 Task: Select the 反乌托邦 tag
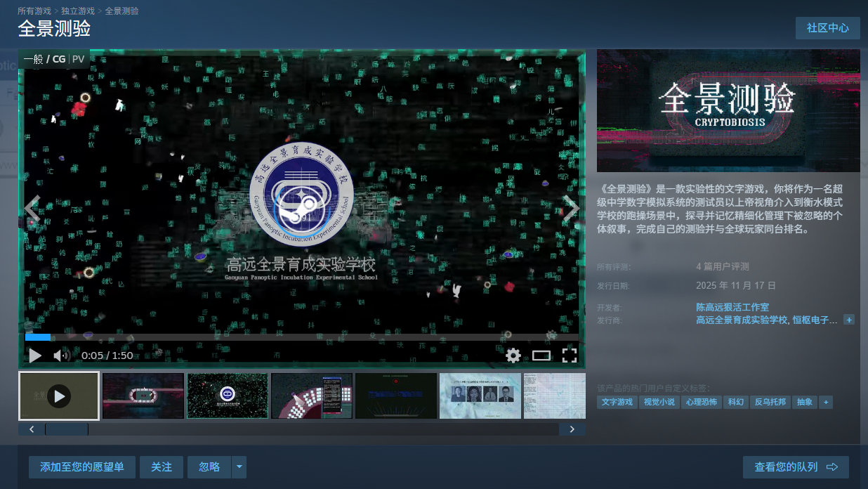pos(770,402)
